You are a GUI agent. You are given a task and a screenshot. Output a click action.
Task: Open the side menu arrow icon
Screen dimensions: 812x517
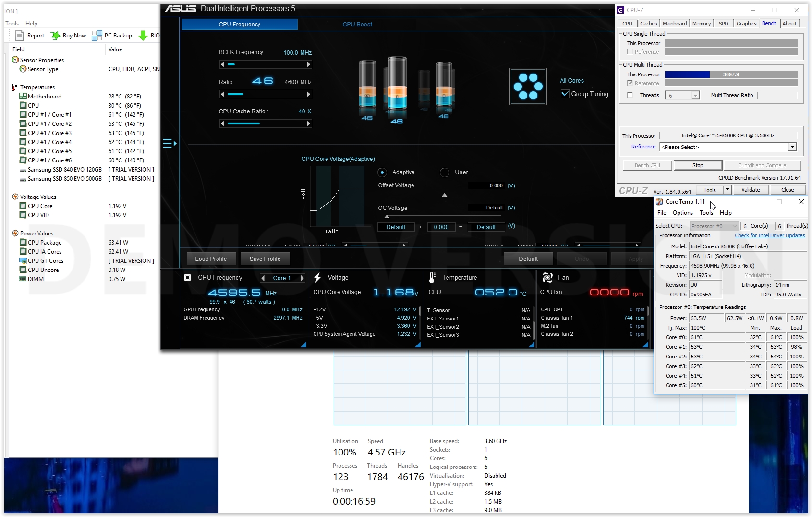click(x=170, y=143)
